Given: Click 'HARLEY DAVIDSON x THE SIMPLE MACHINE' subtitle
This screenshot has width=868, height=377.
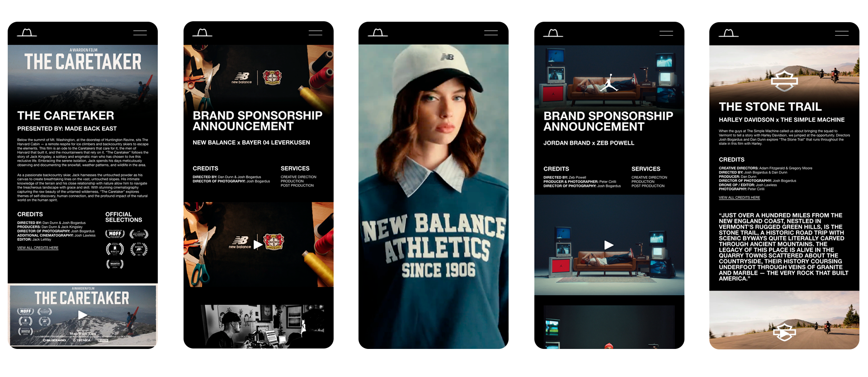Looking at the screenshot, I should point(782,120).
